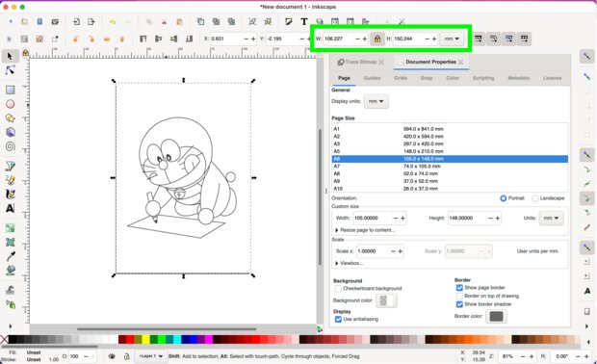597x364 pixels.
Task: Expand Resize page to content section
Action: tap(365, 230)
